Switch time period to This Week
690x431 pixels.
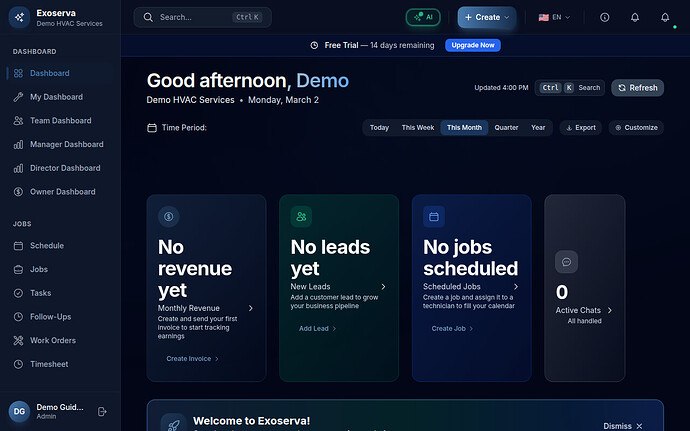(417, 128)
